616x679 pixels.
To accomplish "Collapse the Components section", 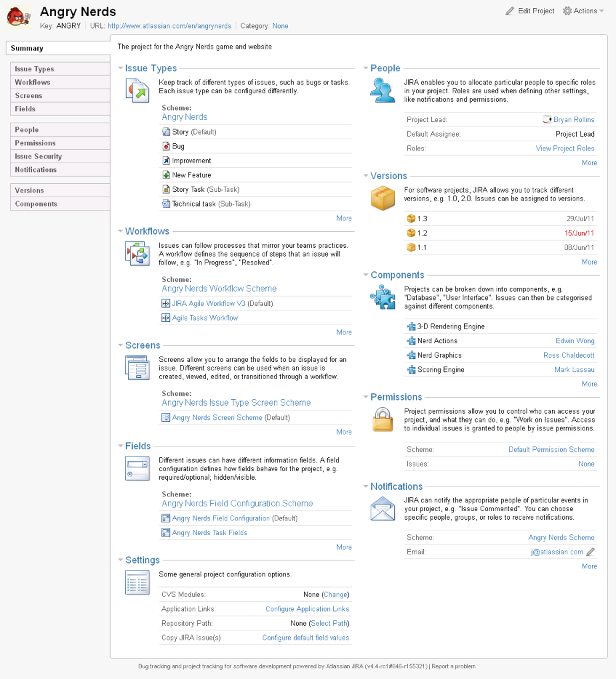I will tap(365, 275).
